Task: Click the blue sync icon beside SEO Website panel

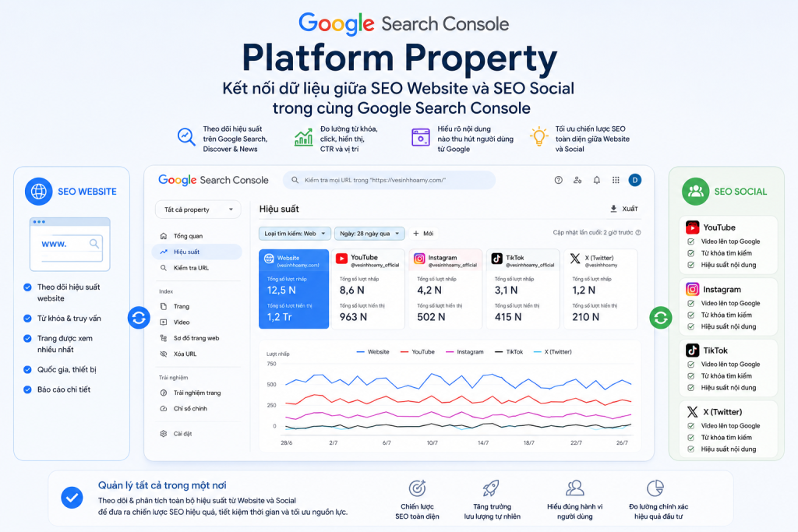Action: tap(139, 318)
